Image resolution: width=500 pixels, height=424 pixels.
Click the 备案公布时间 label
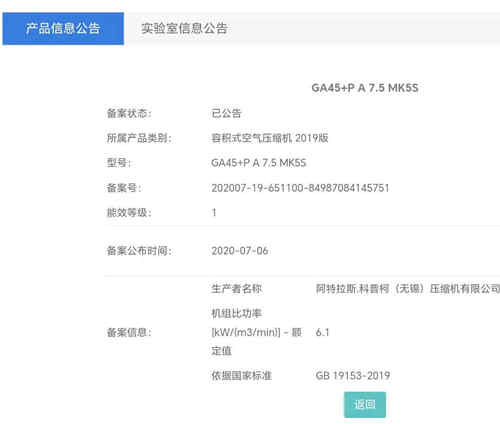[139, 251]
